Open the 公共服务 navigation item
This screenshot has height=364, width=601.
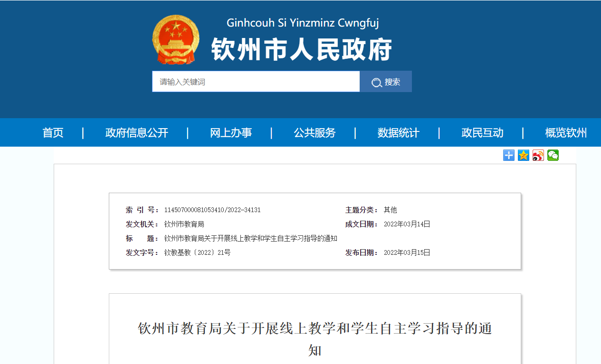click(315, 133)
